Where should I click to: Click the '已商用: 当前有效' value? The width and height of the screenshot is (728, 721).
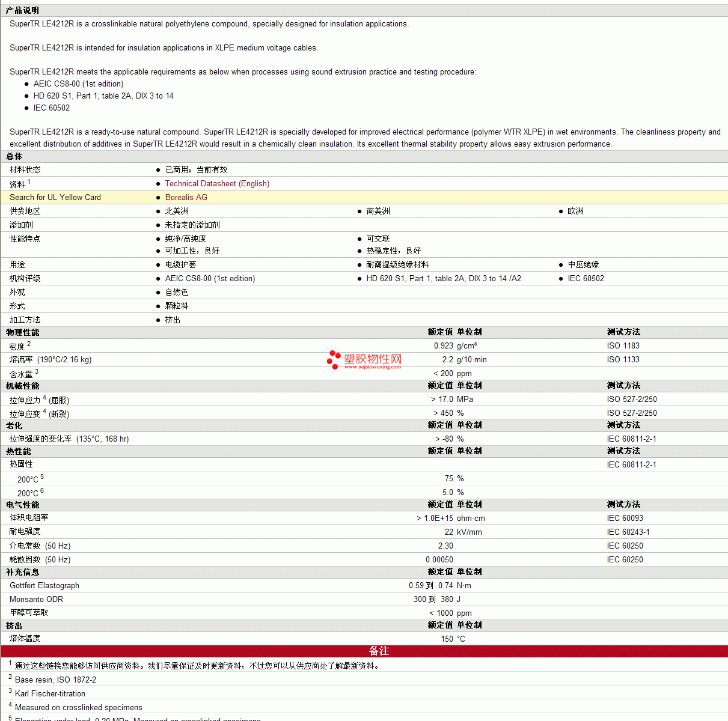[197, 170]
